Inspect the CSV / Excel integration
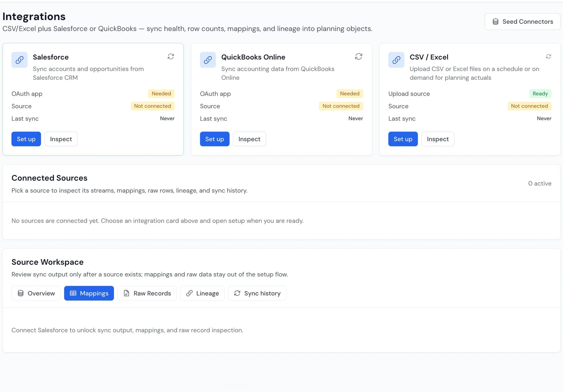Viewport: 563px width, 392px height. 438,139
